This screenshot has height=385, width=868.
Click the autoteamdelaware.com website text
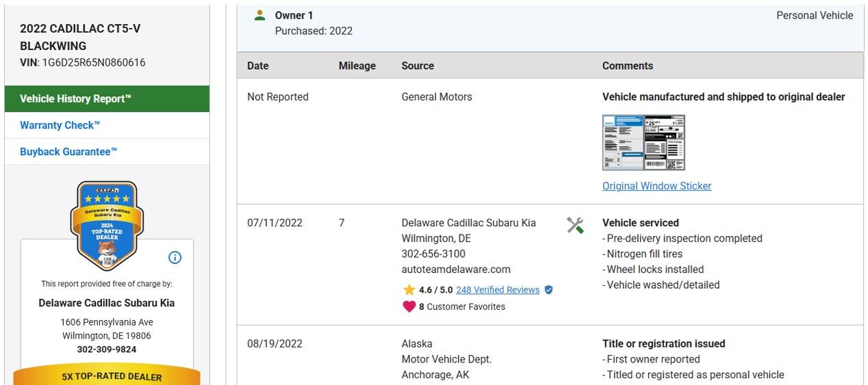coord(456,269)
